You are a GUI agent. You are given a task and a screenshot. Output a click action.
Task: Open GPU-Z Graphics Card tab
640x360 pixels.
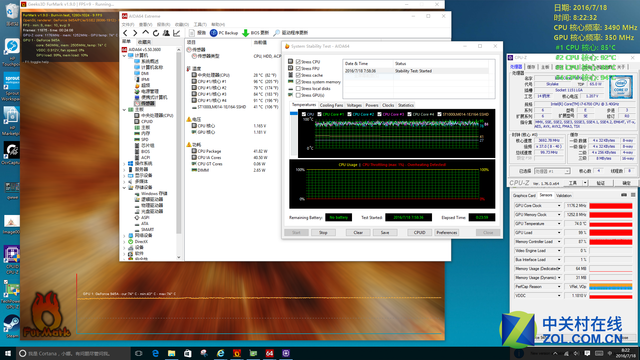click(x=524, y=196)
